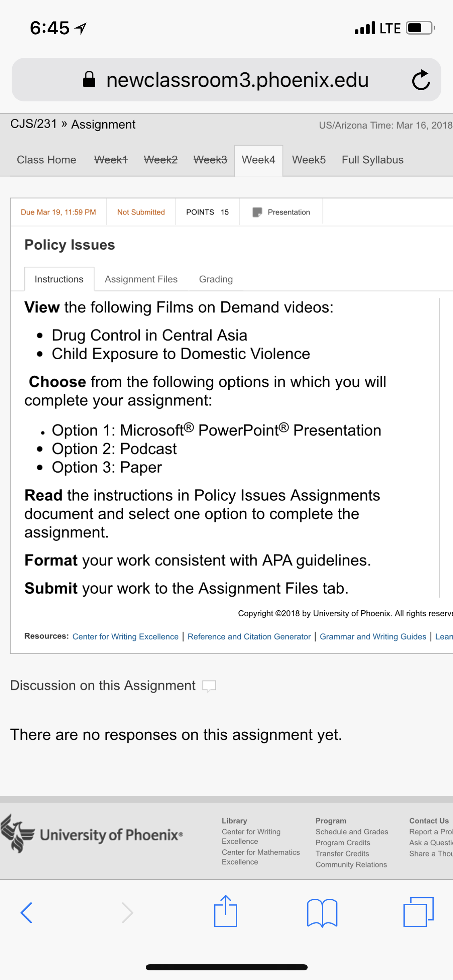Click footer Community Relations link
The width and height of the screenshot is (453, 980).
click(x=351, y=865)
